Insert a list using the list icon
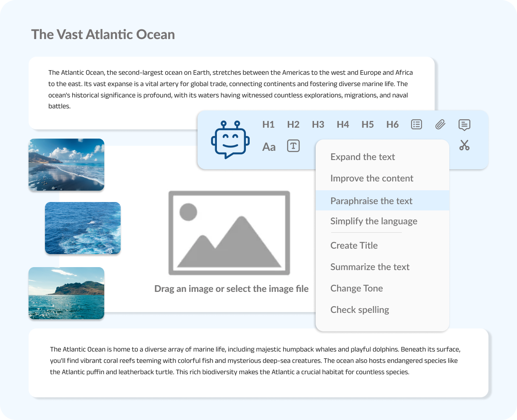This screenshot has width=517, height=420. click(416, 124)
